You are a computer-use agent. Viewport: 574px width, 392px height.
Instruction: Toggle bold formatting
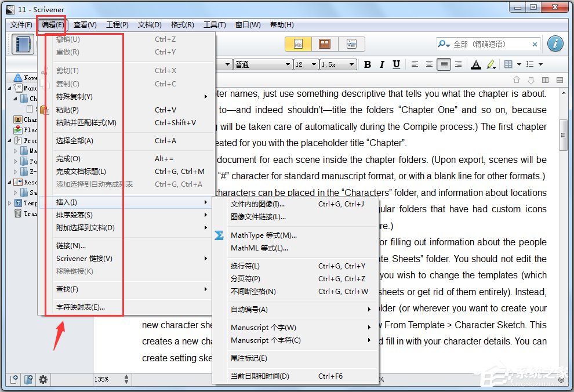coord(368,64)
